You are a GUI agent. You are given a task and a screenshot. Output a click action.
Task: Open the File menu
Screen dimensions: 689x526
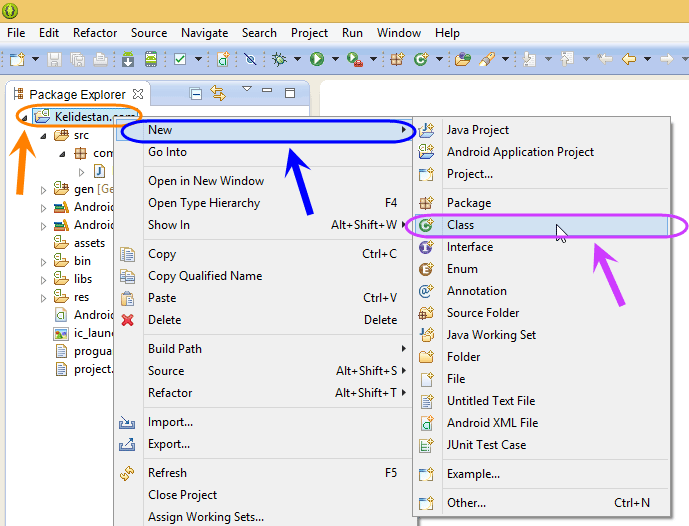[x=16, y=33]
